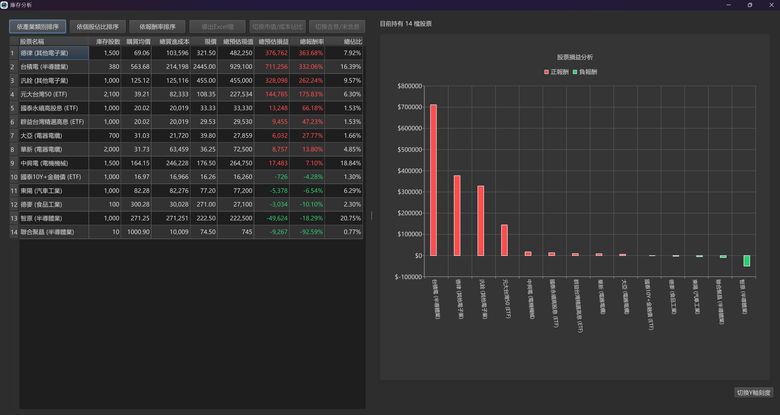Click the 切換Y軸刻度 button
The width and height of the screenshot is (780, 415).
point(754,393)
